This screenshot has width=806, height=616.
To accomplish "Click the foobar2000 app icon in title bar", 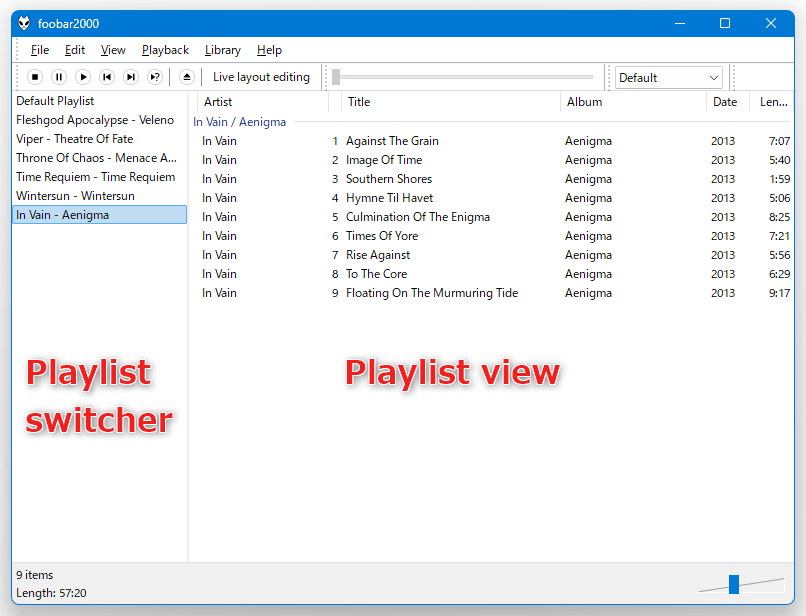I will (24, 23).
